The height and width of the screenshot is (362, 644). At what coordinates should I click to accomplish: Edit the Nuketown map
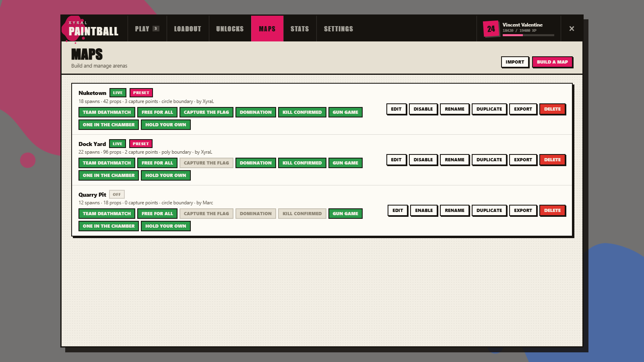[396, 109]
